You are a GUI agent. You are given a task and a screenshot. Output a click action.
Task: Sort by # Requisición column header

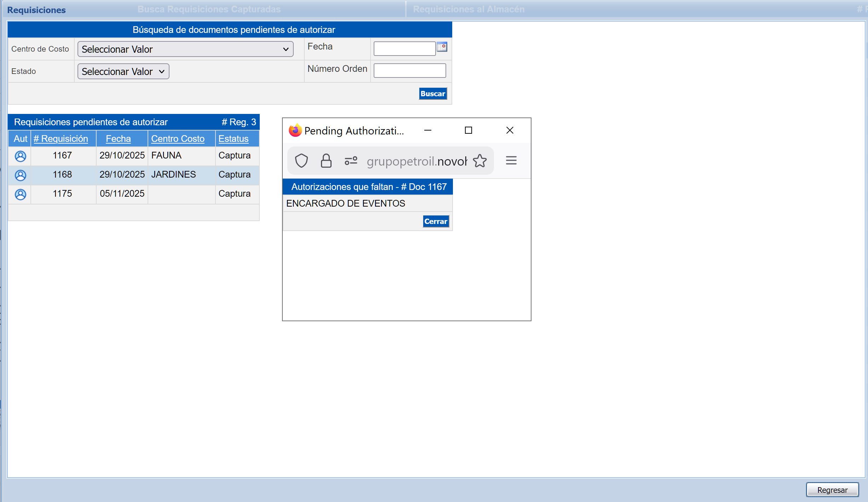(x=61, y=139)
